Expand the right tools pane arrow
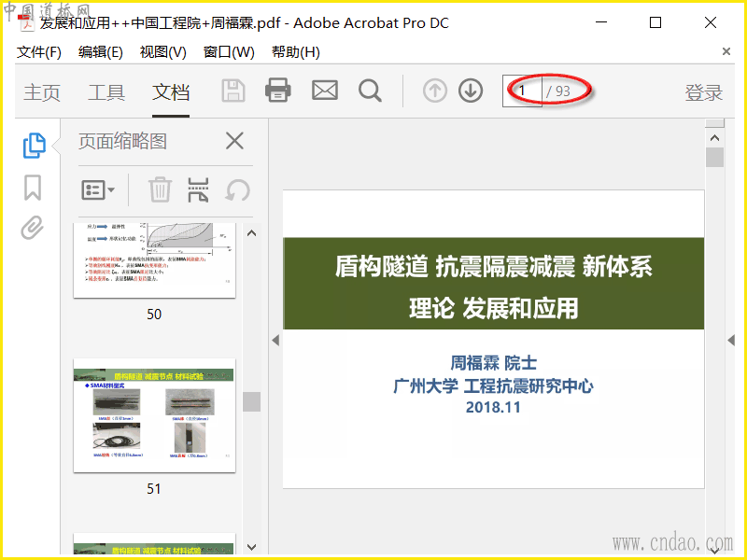Screen dimensions: 747x560 pos(731,340)
